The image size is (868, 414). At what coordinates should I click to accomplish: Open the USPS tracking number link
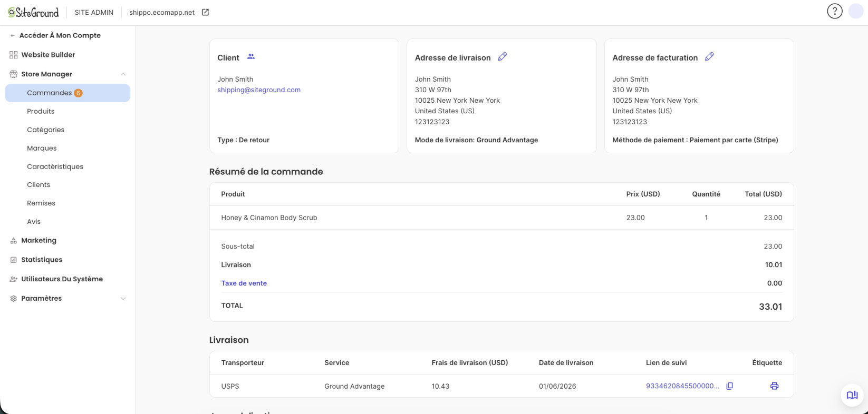coord(682,386)
